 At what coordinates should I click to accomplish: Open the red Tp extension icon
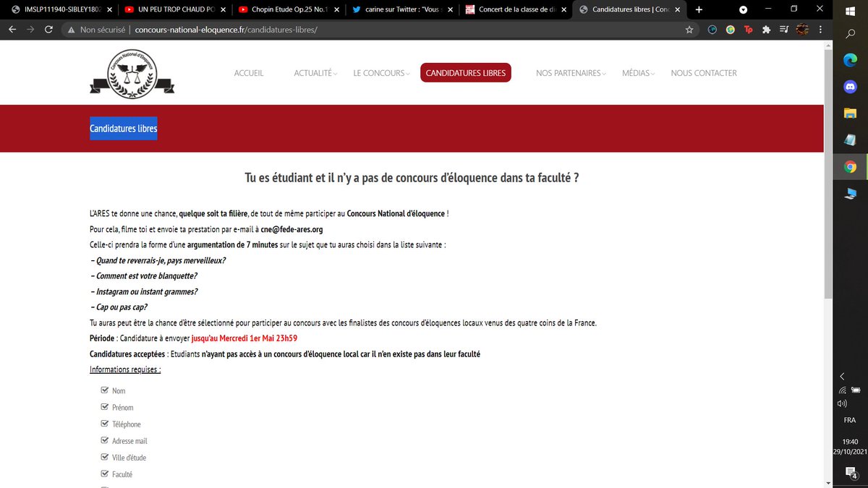click(x=749, y=30)
